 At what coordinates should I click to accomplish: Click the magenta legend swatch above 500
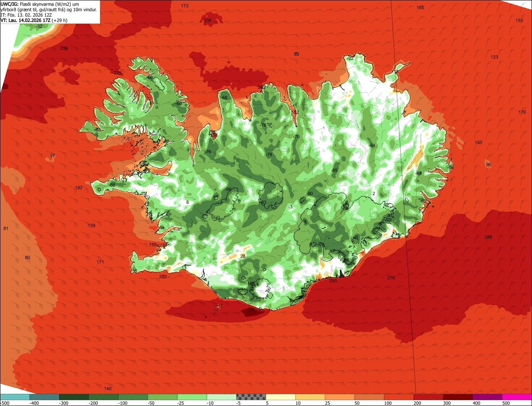[x=517, y=397]
